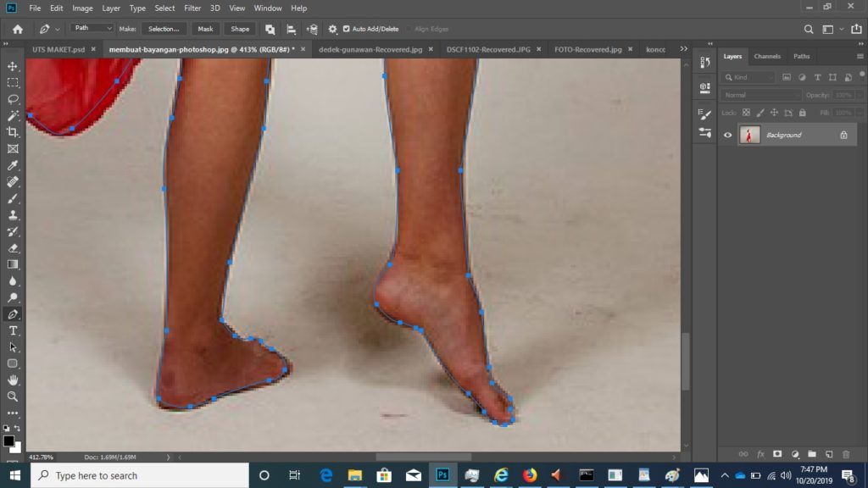
Task: Select the Rectangular Marquee tool
Action: pyautogui.click(x=13, y=83)
